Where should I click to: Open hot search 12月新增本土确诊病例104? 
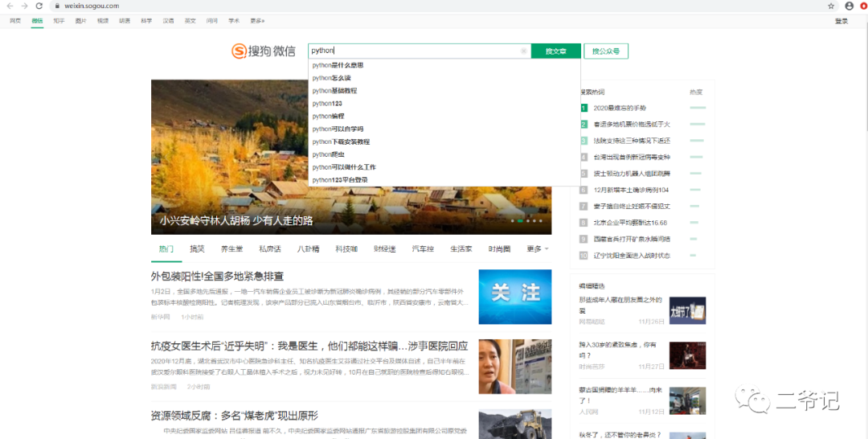631,190
